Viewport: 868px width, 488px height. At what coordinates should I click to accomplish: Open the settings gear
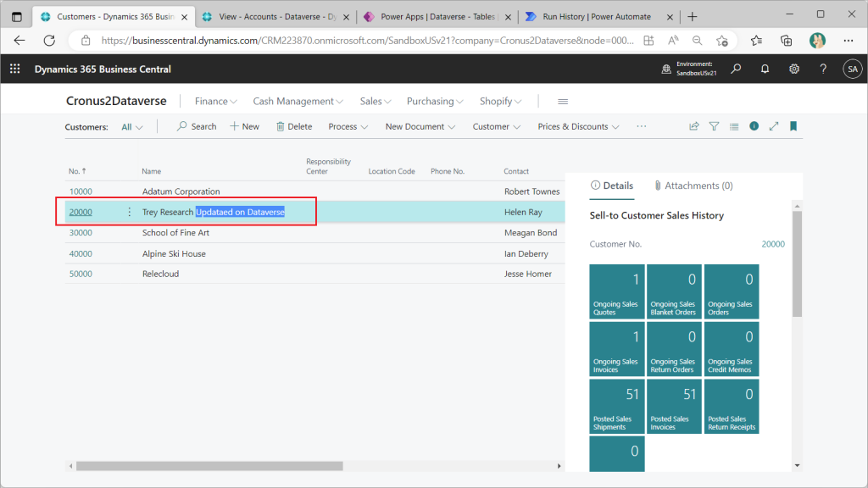793,69
